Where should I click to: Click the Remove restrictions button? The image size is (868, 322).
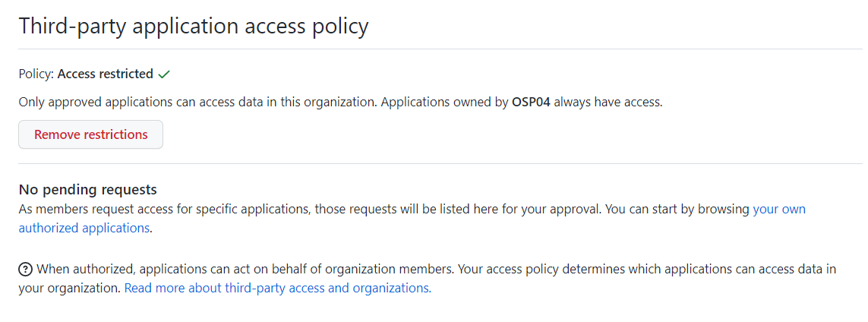[91, 134]
